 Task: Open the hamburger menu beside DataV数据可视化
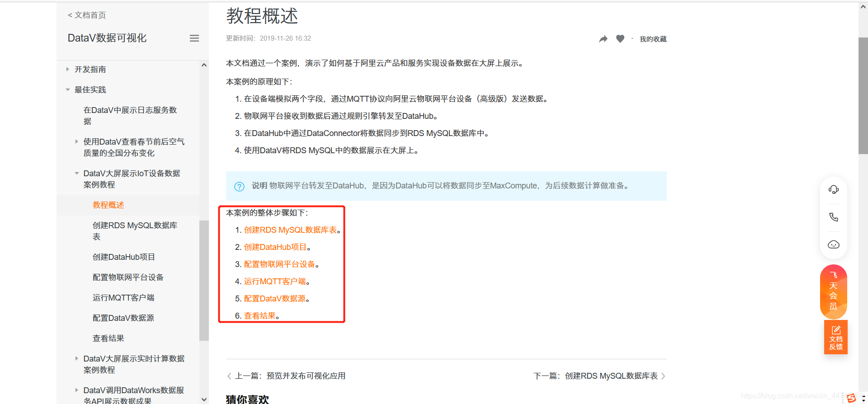coord(194,38)
